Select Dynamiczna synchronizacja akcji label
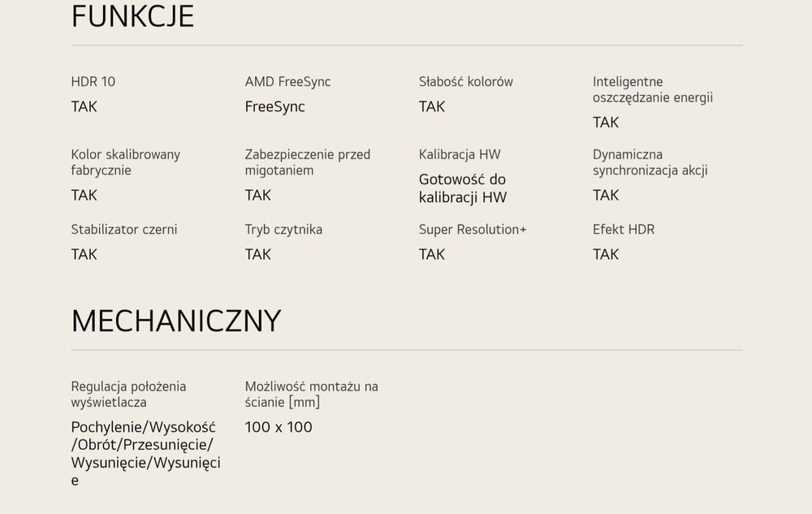The image size is (812, 514). pos(650,162)
